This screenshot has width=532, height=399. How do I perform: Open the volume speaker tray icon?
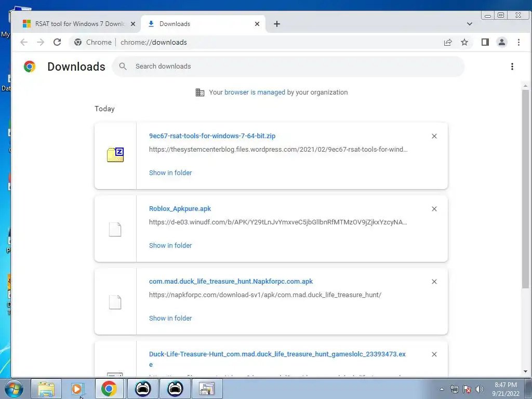point(480,389)
